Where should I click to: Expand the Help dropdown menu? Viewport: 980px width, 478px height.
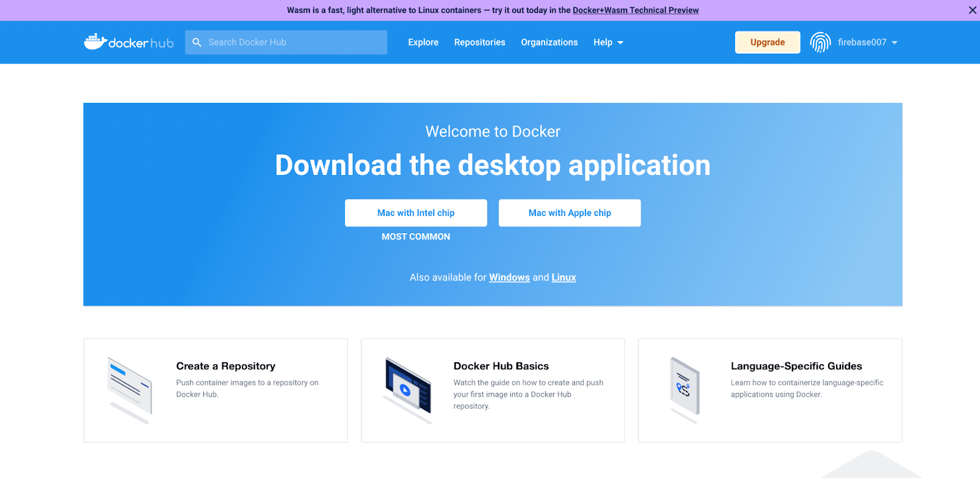[608, 42]
